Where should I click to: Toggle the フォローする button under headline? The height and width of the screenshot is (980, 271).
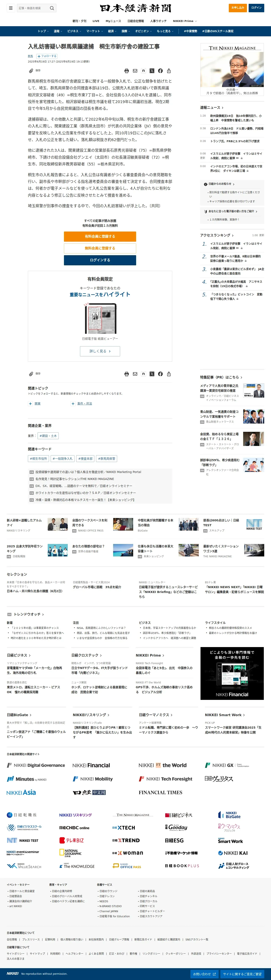[47, 56]
